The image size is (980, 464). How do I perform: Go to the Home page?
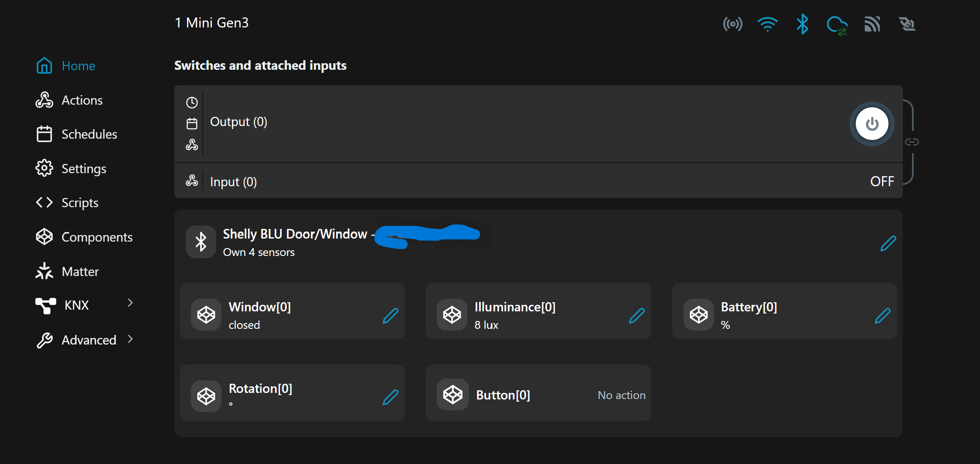[x=66, y=66]
